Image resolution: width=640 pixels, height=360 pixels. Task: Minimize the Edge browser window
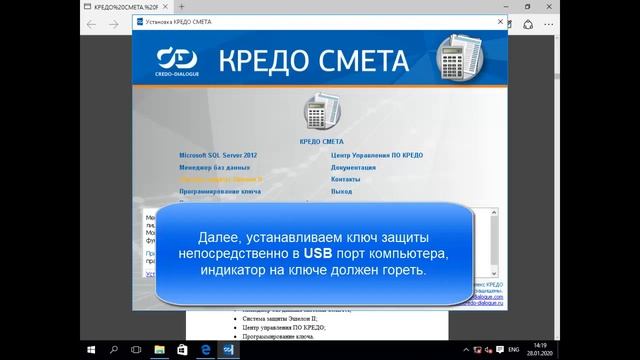(x=506, y=7)
